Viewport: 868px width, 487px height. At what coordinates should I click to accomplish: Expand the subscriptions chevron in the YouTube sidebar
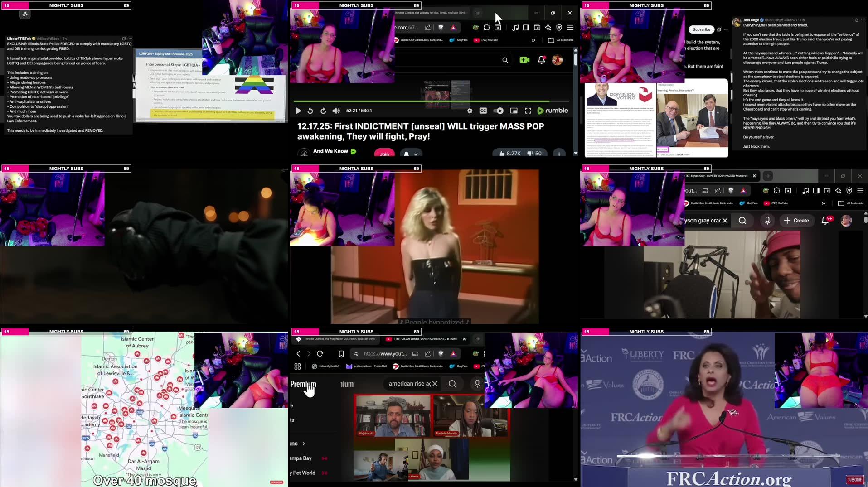304,444
